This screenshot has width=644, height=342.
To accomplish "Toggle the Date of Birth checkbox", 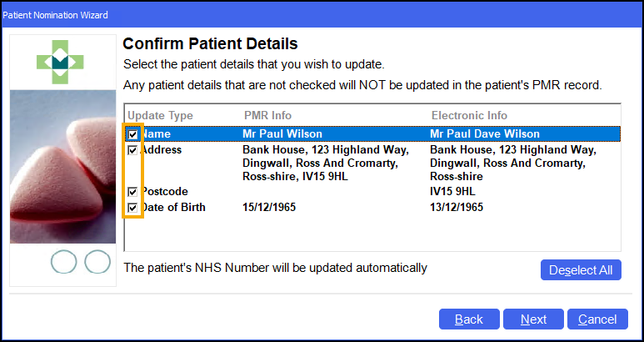I will point(132,208).
